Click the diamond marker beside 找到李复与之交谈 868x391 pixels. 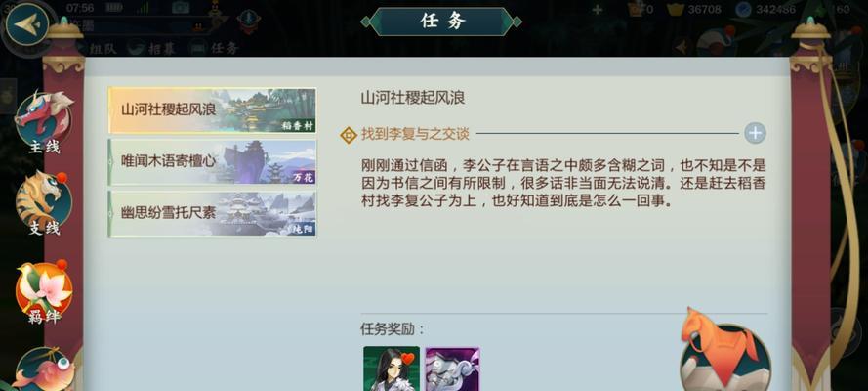tap(349, 135)
